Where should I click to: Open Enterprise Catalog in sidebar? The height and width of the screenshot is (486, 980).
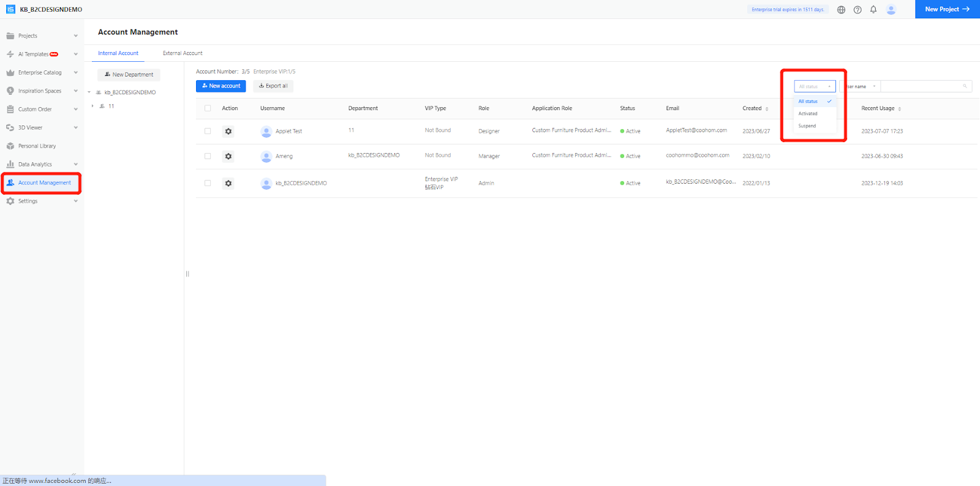pyautogui.click(x=40, y=73)
